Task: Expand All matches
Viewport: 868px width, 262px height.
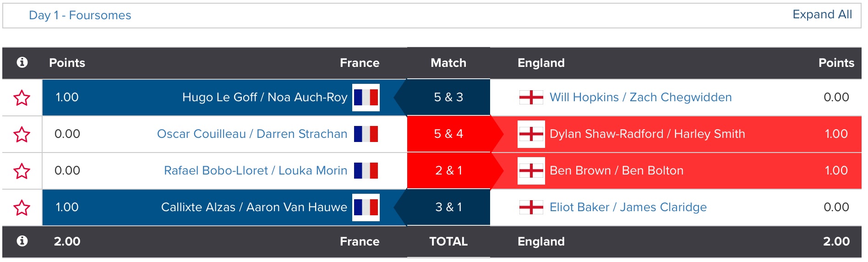Action: click(x=822, y=15)
